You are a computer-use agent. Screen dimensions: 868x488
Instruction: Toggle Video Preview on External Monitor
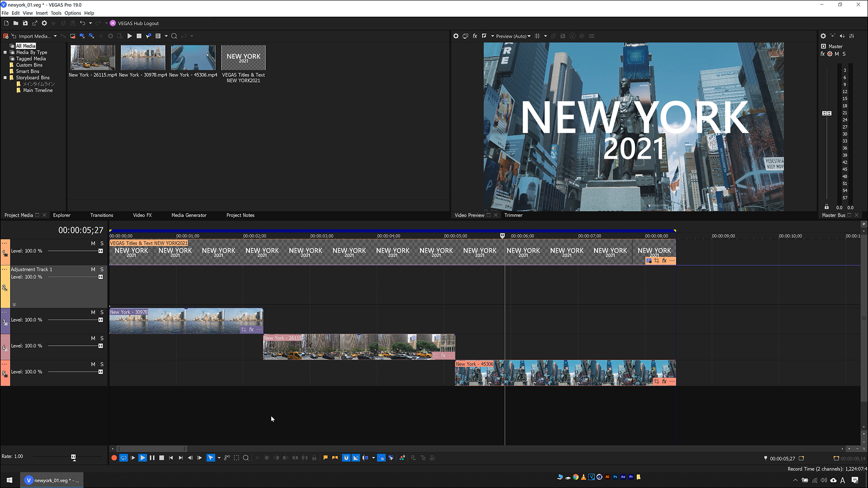click(x=465, y=36)
